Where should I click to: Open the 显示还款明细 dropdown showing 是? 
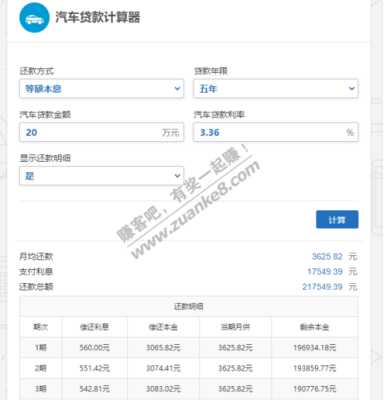(x=102, y=176)
